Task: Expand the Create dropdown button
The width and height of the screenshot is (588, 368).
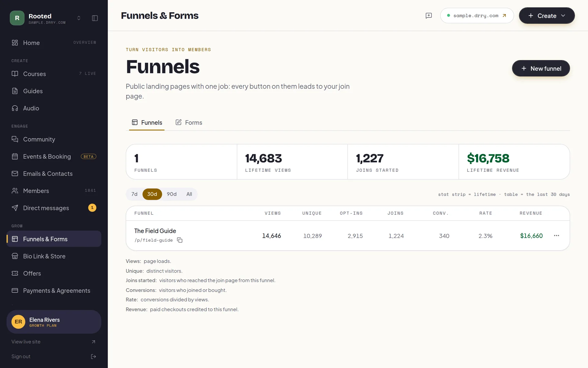Action: click(x=547, y=16)
